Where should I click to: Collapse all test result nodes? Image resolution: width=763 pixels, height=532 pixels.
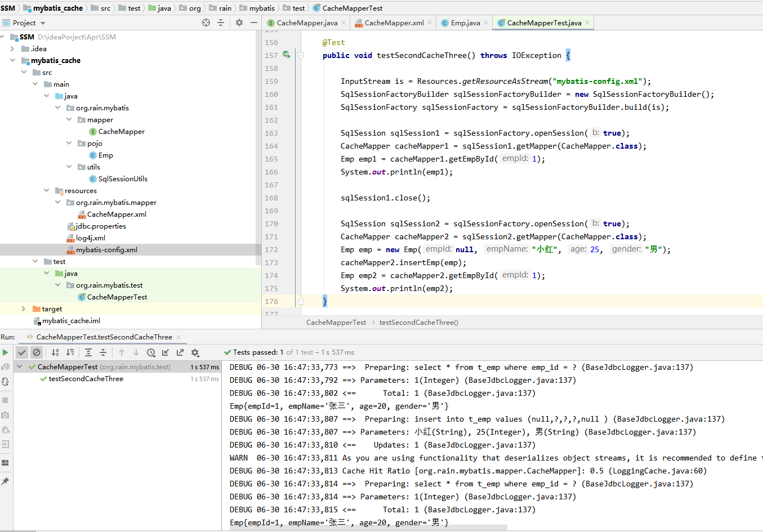[x=103, y=352]
